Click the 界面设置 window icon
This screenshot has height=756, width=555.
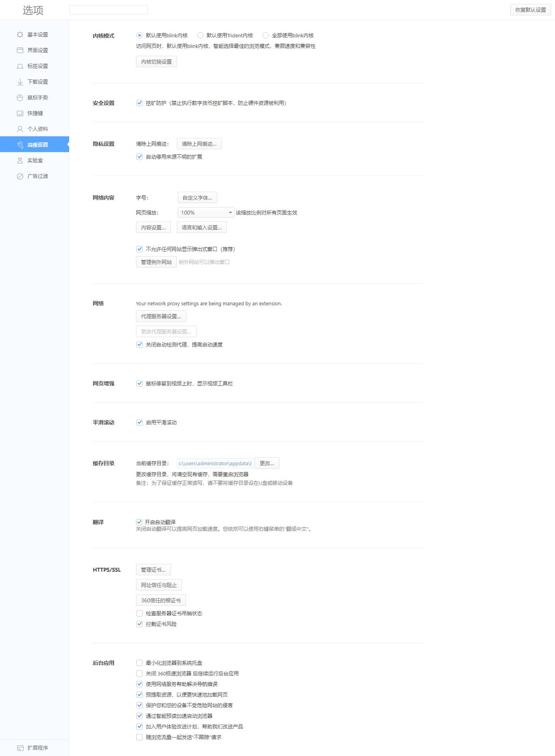coord(20,50)
